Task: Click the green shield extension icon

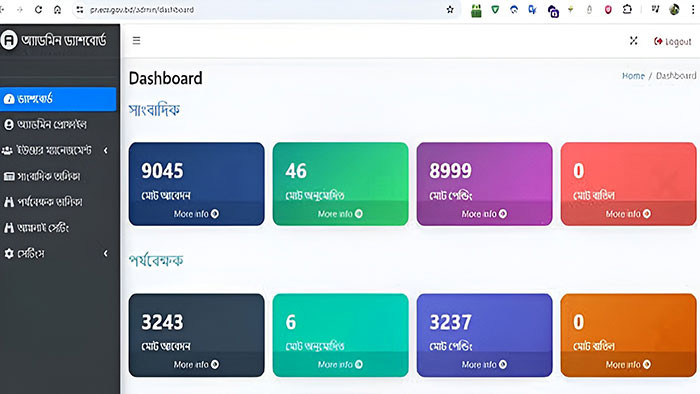Action: point(495,9)
